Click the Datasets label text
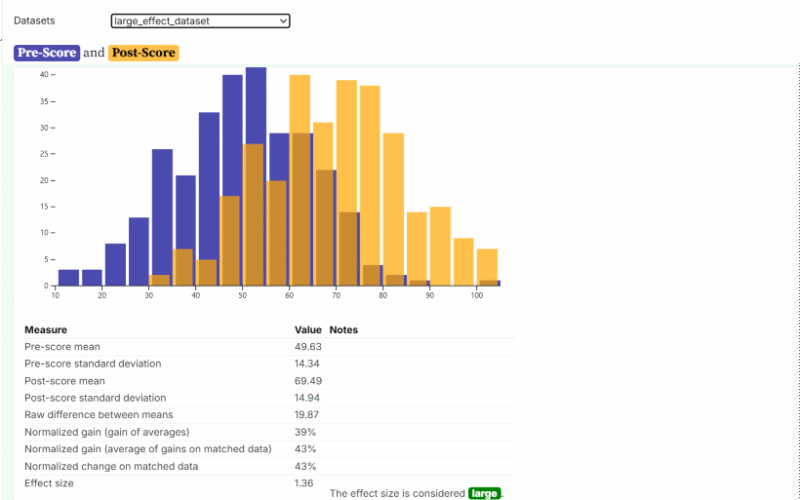Image resolution: width=800 pixels, height=500 pixels. 34,20
